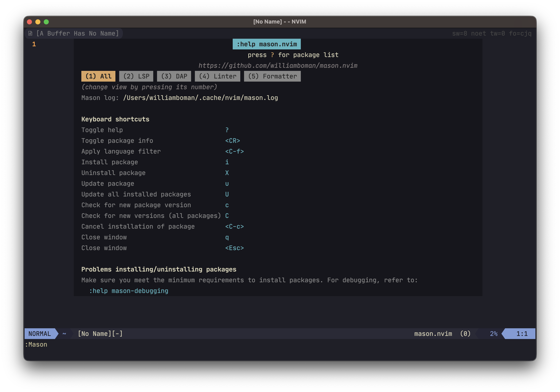Viewport: 560px width, 392px height.
Task: Click the 'Uninstall package' label
Action: (114, 173)
